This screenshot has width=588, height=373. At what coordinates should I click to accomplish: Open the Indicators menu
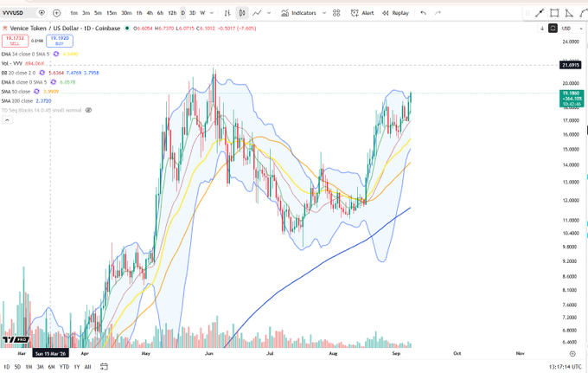(298, 13)
